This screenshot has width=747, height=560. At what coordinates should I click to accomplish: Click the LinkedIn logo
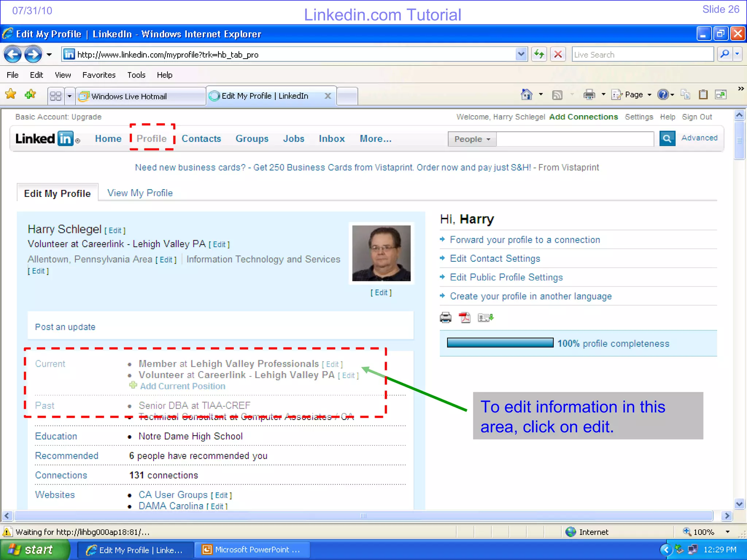pyautogui.click(x=47, y=139)
